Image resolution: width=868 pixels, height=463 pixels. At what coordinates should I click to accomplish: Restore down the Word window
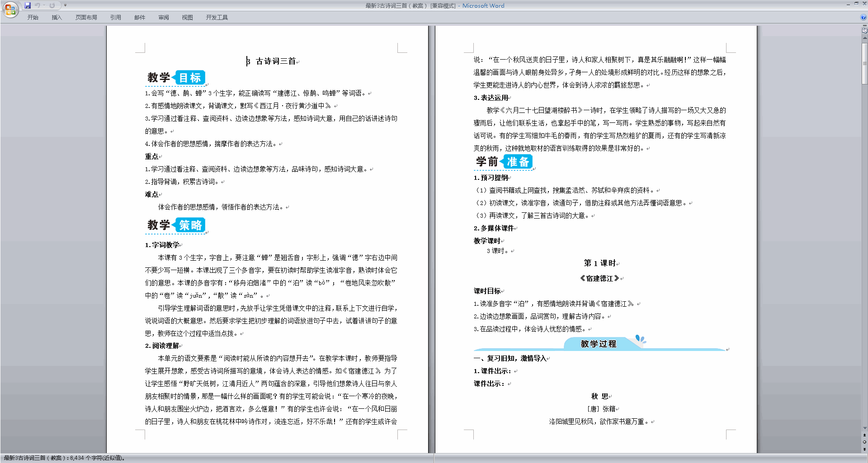pos(856,4)
